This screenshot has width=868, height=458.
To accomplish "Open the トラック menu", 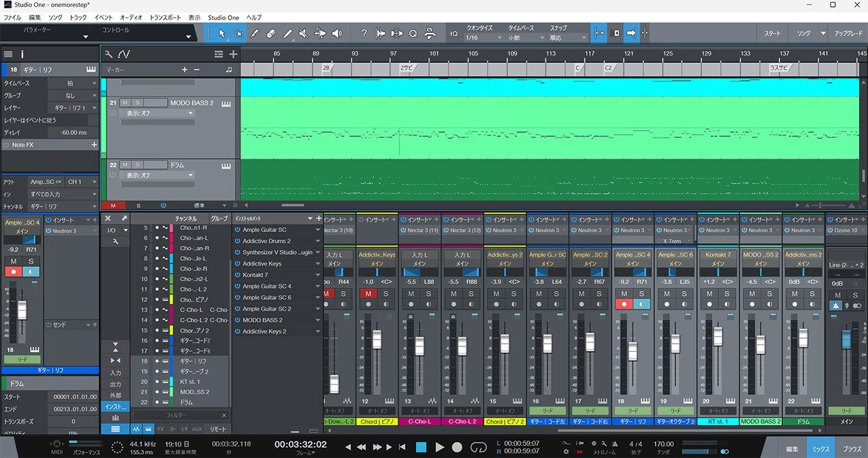I will pyautogui.click(x=78, y=17).
